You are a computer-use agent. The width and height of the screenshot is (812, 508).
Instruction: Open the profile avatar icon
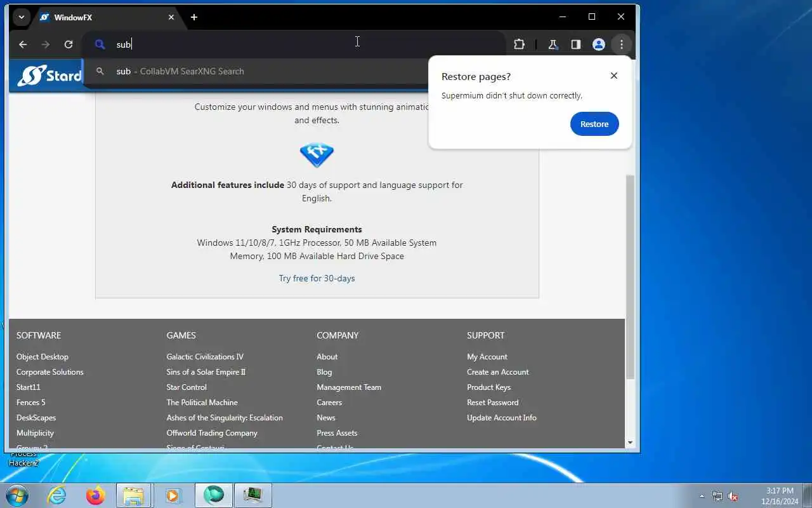(x=598, y=44)
